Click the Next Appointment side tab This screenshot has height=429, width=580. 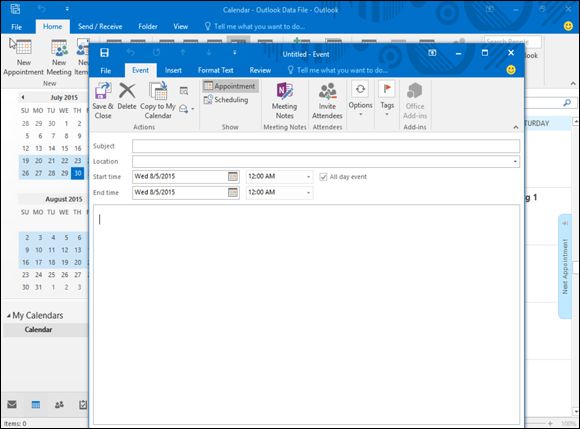pos(565,266)
